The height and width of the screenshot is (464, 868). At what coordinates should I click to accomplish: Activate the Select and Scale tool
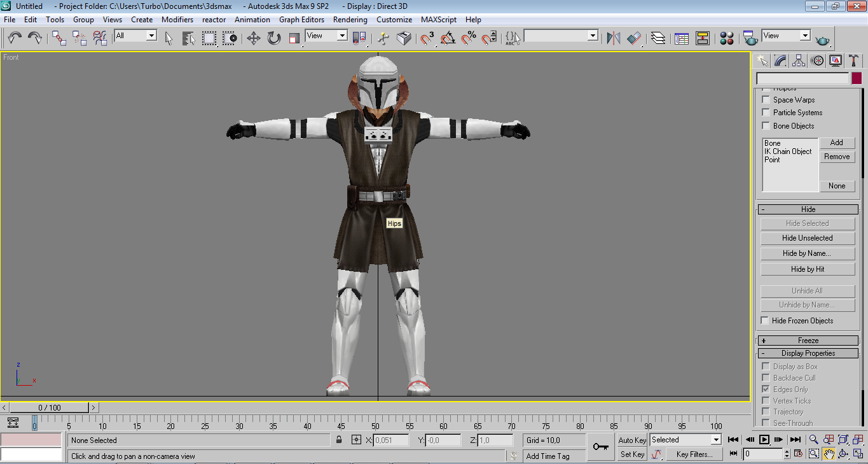294,38
